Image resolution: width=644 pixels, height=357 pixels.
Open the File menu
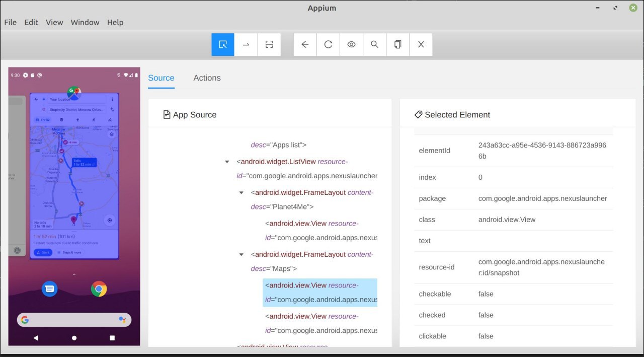(x=10, y=22)
